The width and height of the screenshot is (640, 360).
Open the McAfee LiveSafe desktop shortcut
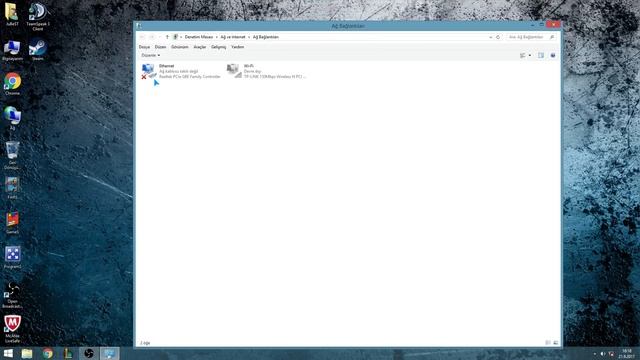coord(12,329)
